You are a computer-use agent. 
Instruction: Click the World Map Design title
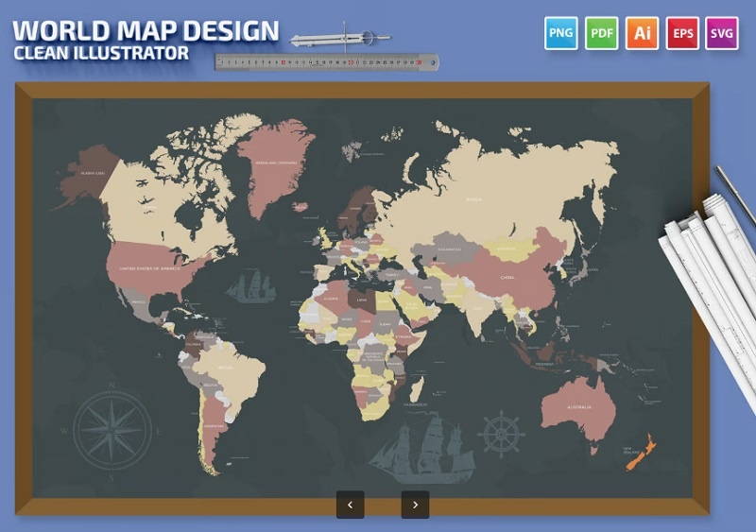[146, 31]
